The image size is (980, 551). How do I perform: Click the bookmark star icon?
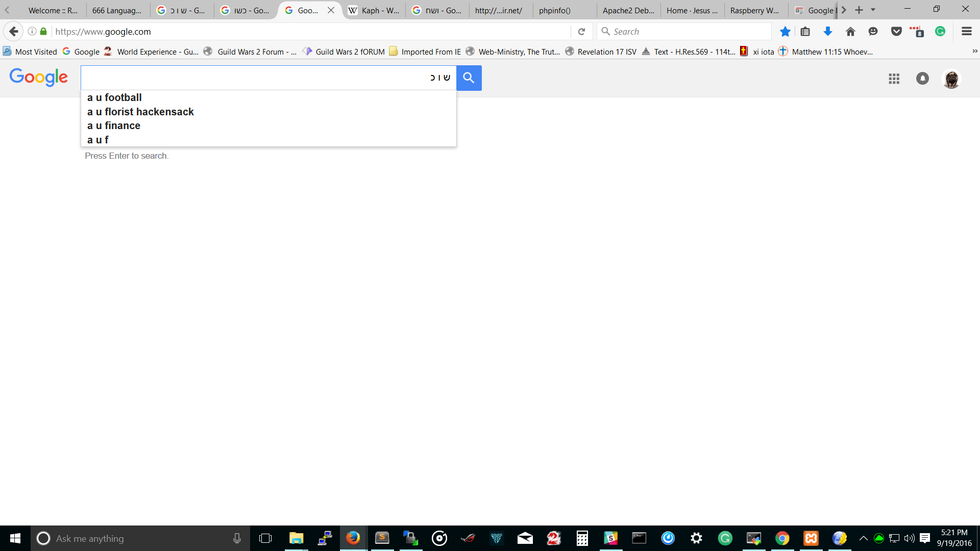[785, 32]
